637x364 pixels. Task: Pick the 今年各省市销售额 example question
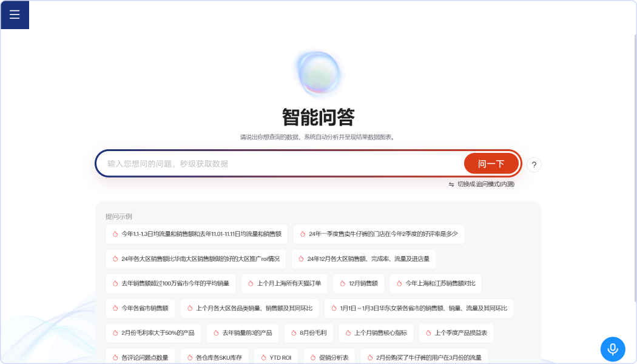tap(140, 308)
